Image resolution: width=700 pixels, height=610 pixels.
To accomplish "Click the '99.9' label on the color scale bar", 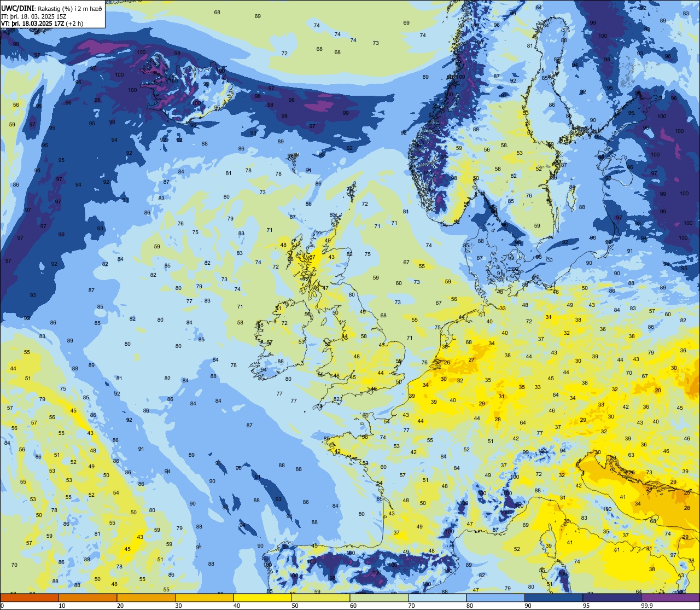I will click(647, 606).
